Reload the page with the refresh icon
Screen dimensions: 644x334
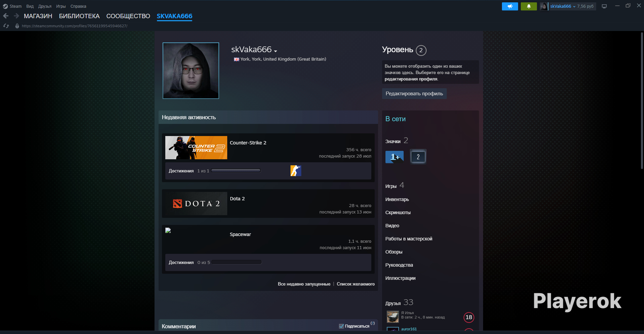6,26
